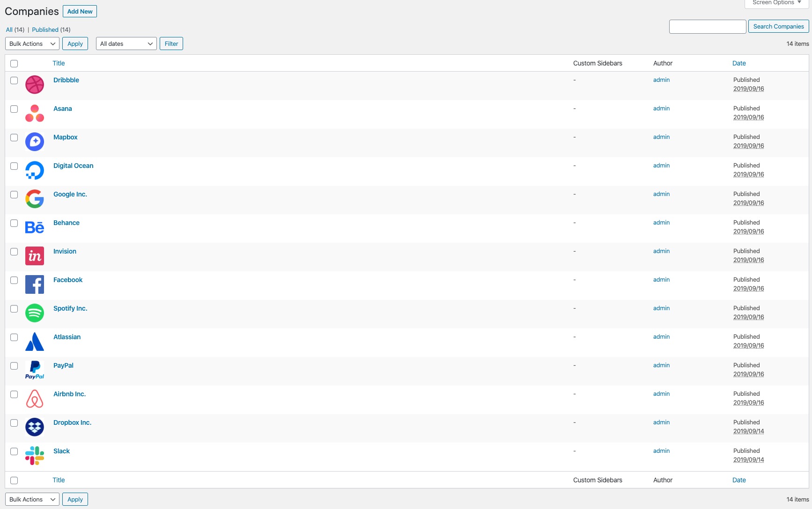Check the Spotify Inc. row checkbox

coord(14,309)
